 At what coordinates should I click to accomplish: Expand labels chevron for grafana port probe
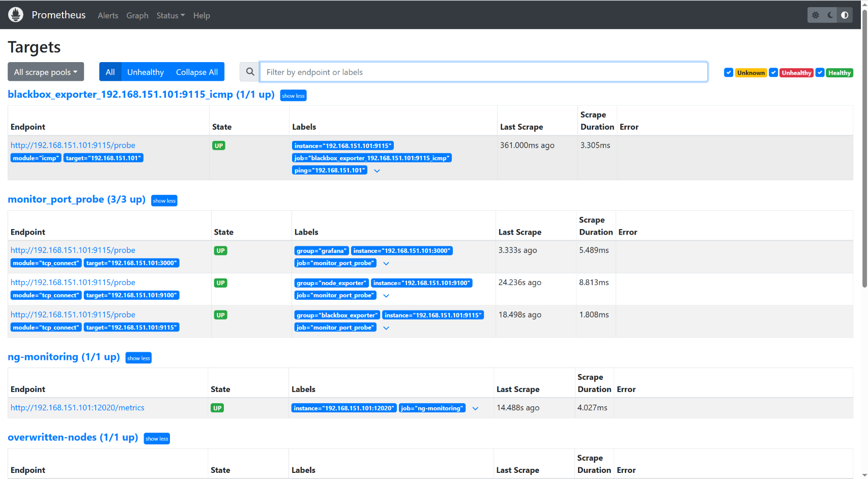[x=386, y=264]
